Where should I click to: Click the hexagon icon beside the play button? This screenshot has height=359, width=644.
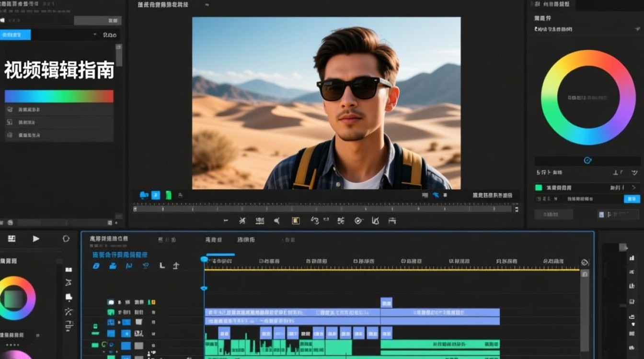point(66,238)
